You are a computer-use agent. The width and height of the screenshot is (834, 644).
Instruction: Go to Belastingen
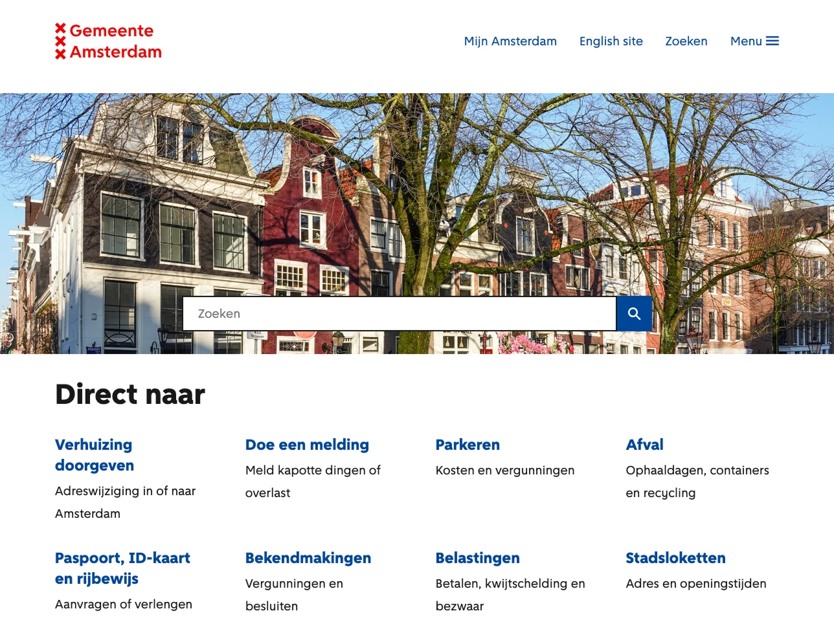tap(478, 558)
